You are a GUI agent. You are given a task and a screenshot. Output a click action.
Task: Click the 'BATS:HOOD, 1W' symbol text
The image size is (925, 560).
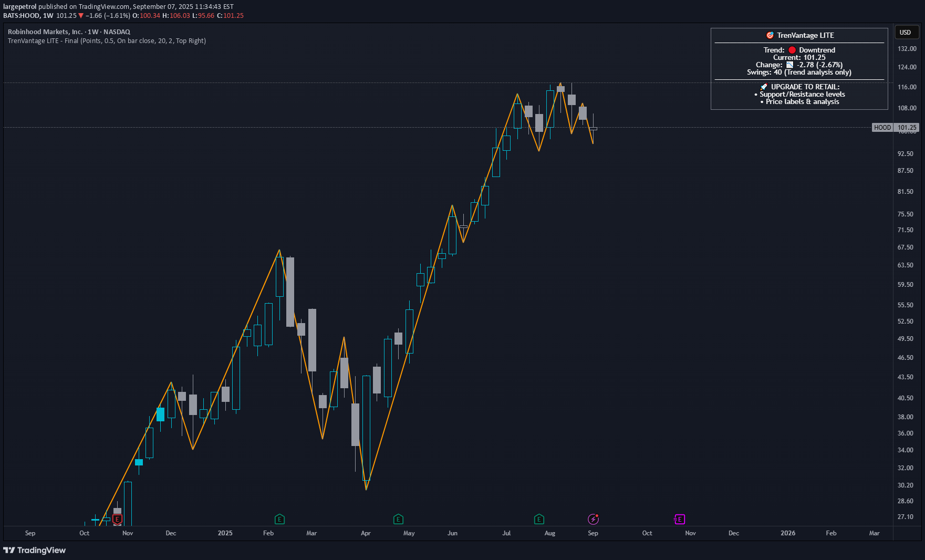point(28,16)
